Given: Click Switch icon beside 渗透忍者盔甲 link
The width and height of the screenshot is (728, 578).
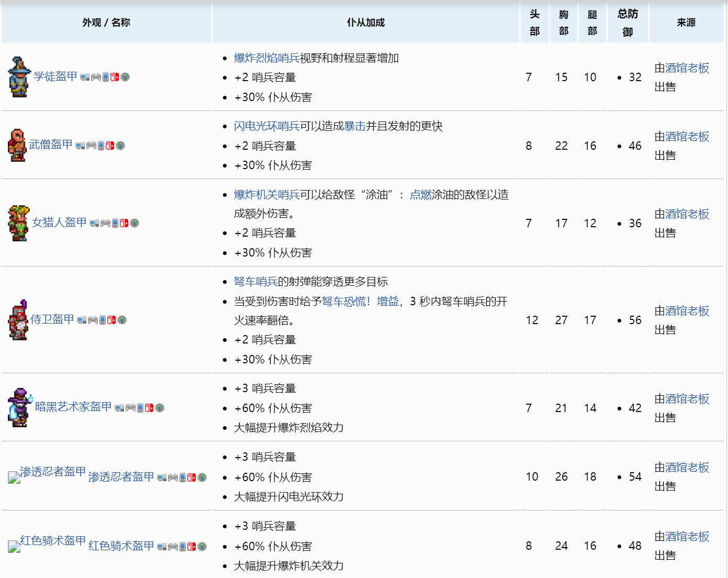Looking at the screenshot, I should [192, 477].
